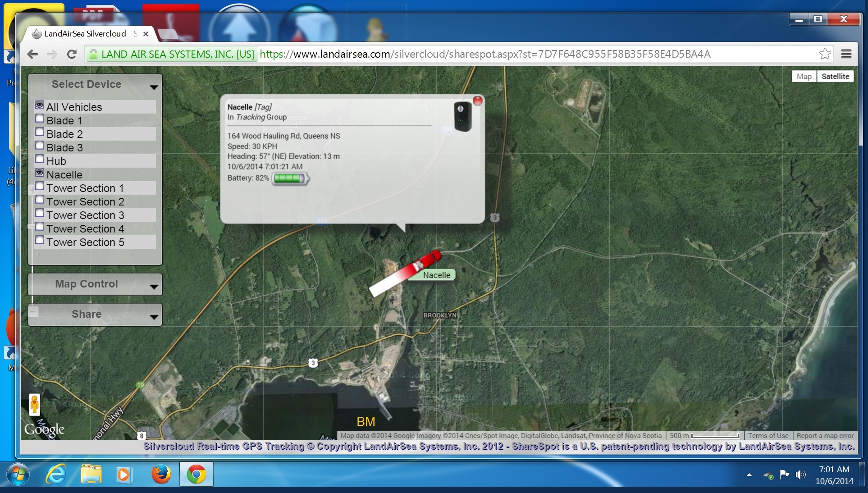Screen dimensions: 868x493
Task: Click the tracker device image in popup
Action: [462, 117]
